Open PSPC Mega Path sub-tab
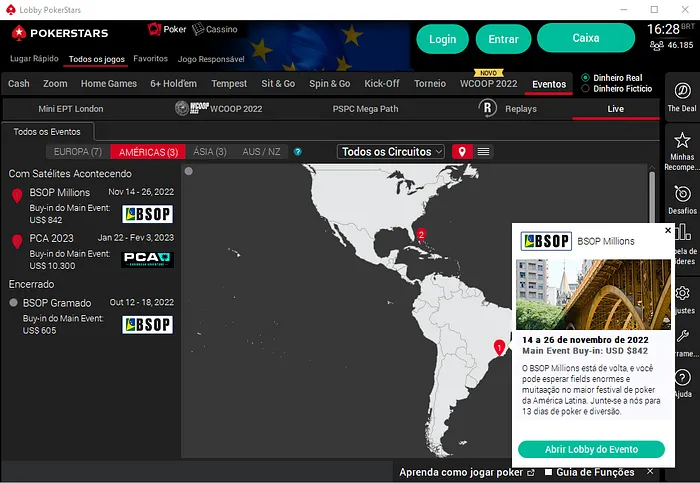 [365, 109]
